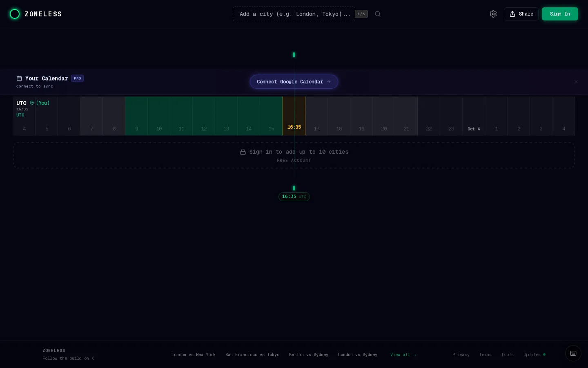Click the lock icon in sign-in prompt

click(243, 152)
